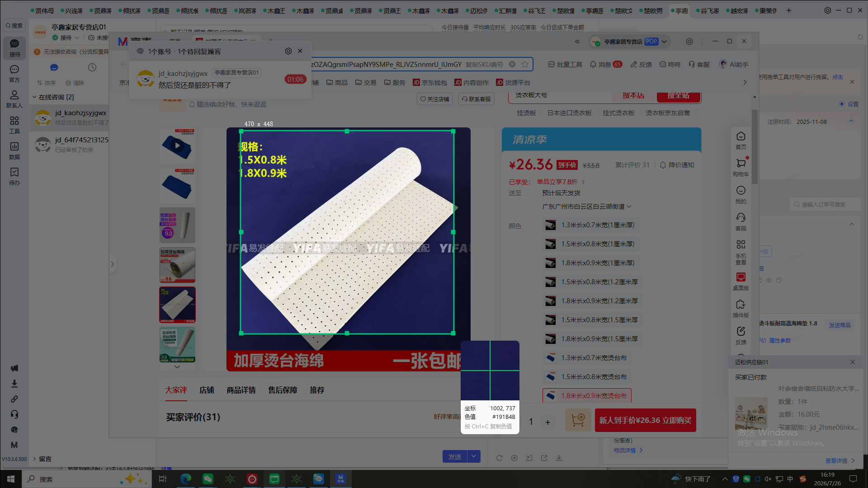Expand the 在线咨询 [2] list
This screenshot has width=868, height=488.
(x=53, y=97)
